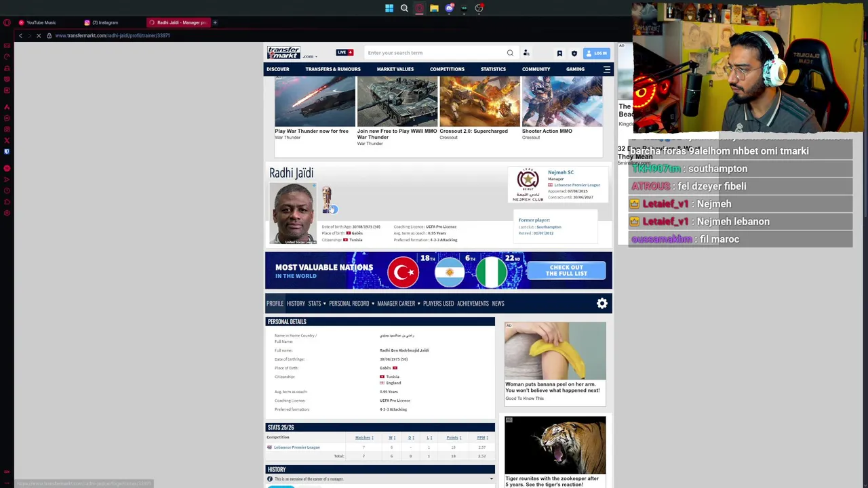View site info via address bar padlock
Screen dimensions: 868x488
point(49,35)
